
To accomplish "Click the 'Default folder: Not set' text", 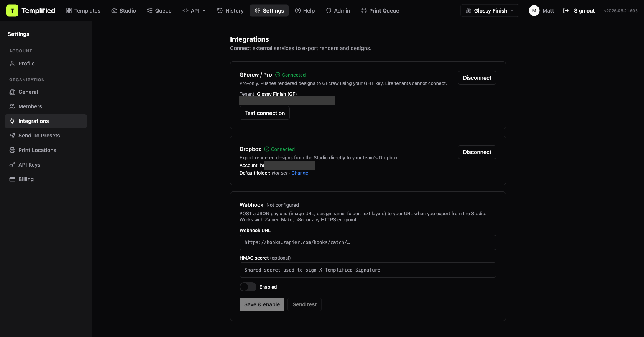I will click(263, 173).
